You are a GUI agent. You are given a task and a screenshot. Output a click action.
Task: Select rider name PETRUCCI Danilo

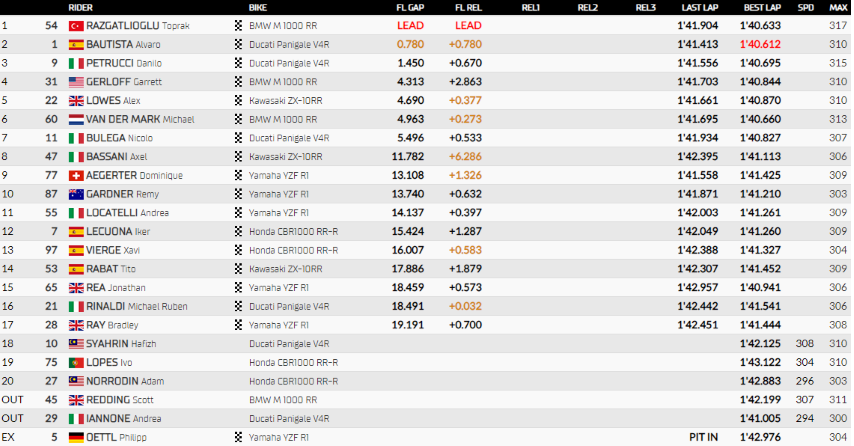[124, 63]
